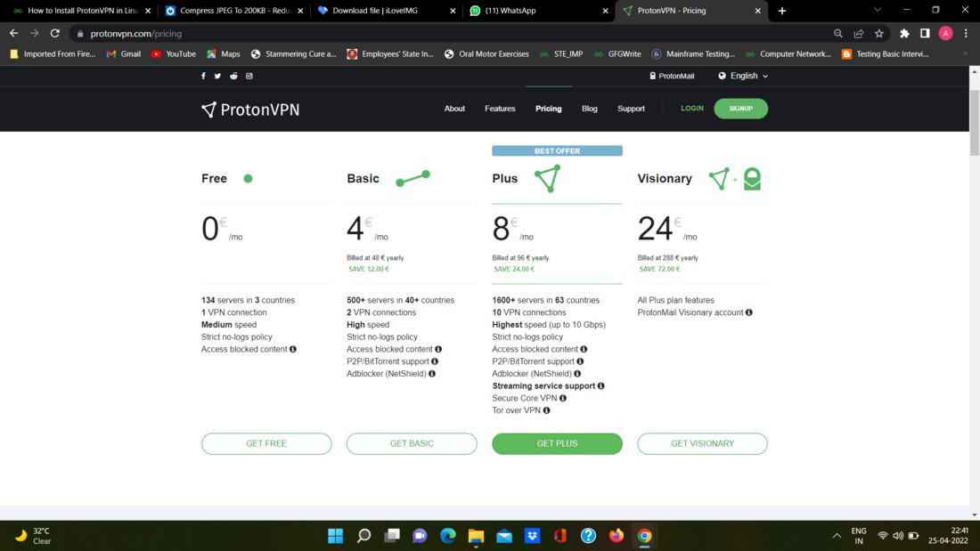Click info icon beside Basic Adblocker (NetShield)

coord(432,374)
